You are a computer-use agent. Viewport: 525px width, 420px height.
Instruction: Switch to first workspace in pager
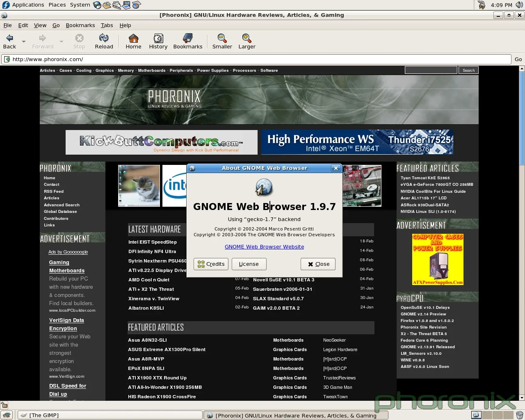pyautogui.click(x=476, y=415)
